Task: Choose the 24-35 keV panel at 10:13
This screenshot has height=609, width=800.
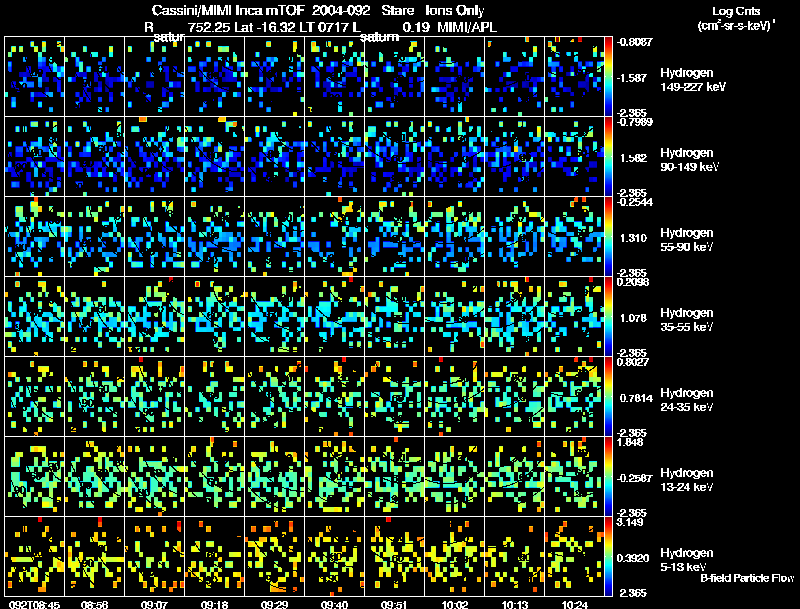Action: click(x=514, y=397)
